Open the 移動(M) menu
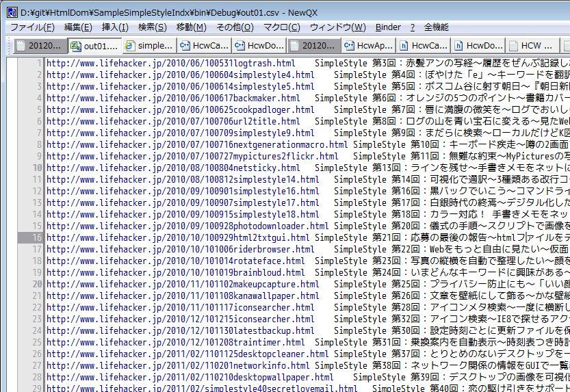Image resolution: width=570 pixels, height=392 pixels. tap(191, 27)
